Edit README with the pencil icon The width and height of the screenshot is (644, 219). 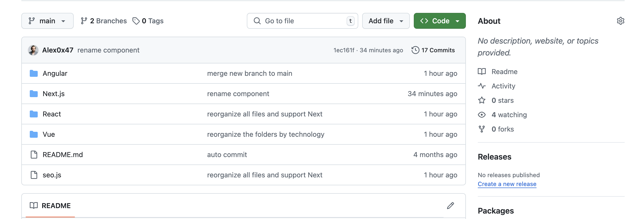451,206
